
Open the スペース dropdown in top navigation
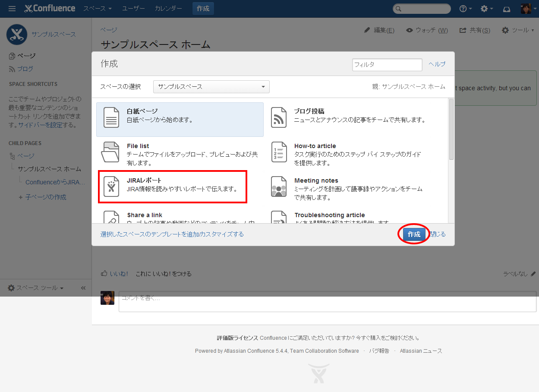[98, 9]
